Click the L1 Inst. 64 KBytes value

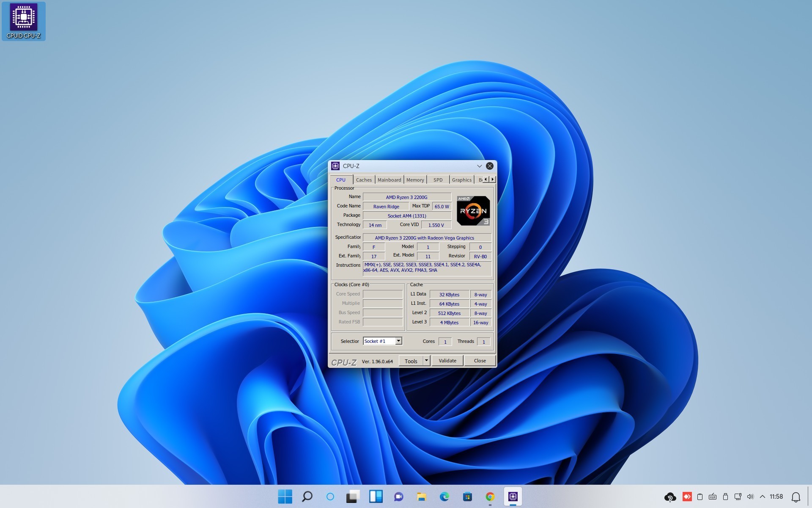[x=450, y=304]
